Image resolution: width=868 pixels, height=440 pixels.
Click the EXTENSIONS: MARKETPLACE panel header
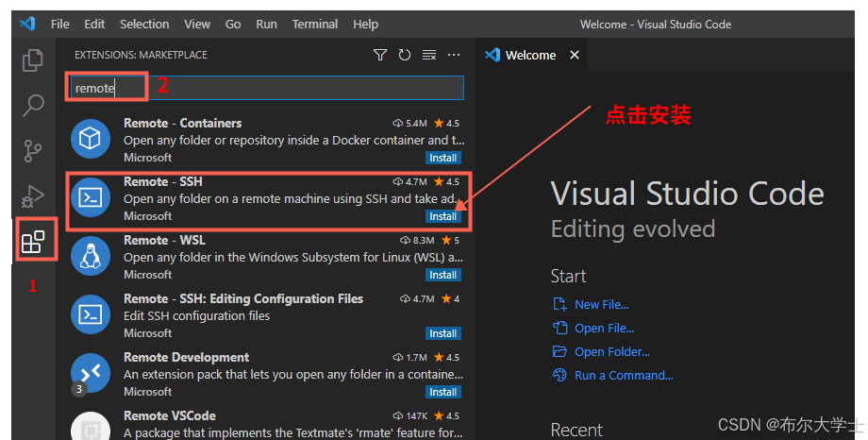tap(142, 55)
